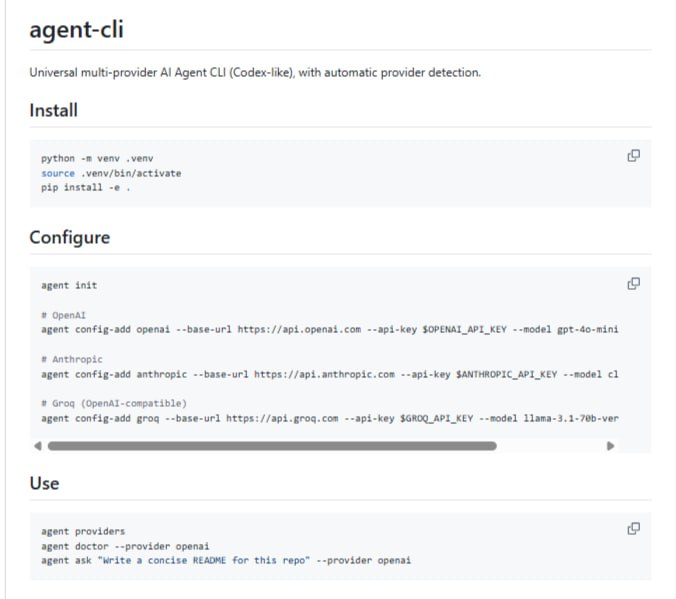Click the scrollbar's left arrow
Screen dimensions: 676x599
38,446
